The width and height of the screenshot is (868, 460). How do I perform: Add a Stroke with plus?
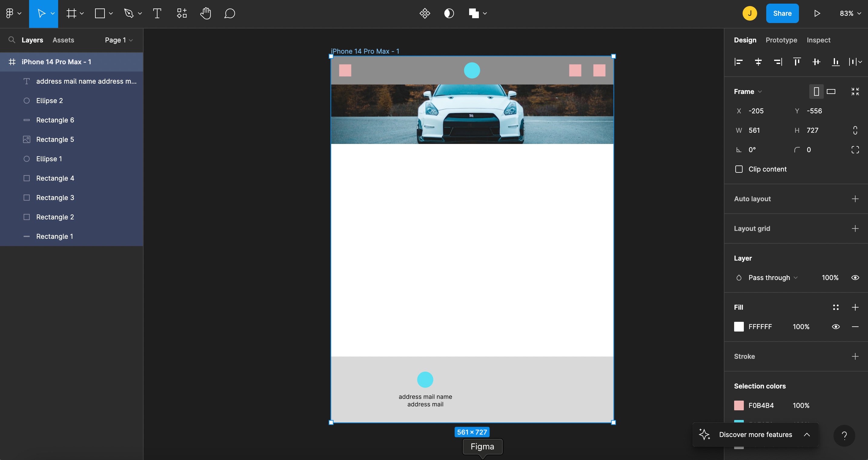coord(855,356)
